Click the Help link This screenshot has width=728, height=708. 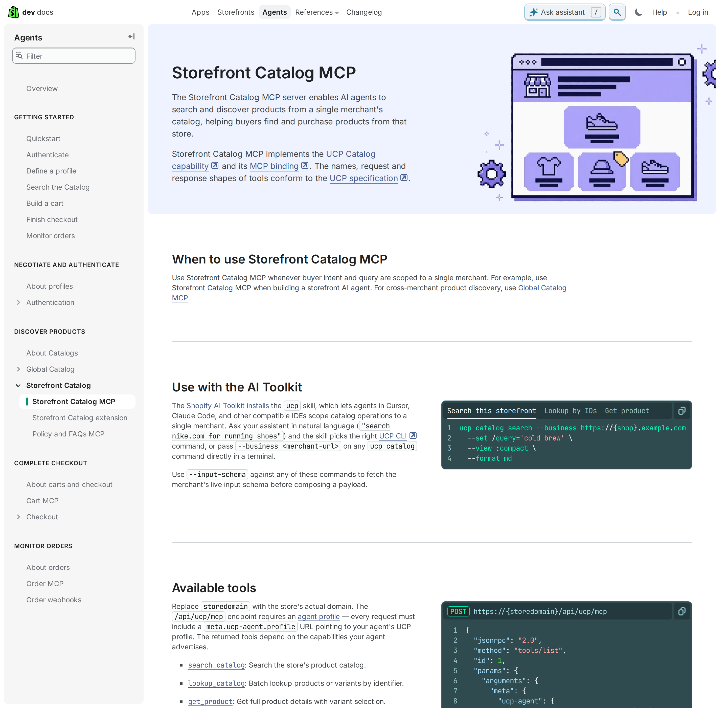659,12
